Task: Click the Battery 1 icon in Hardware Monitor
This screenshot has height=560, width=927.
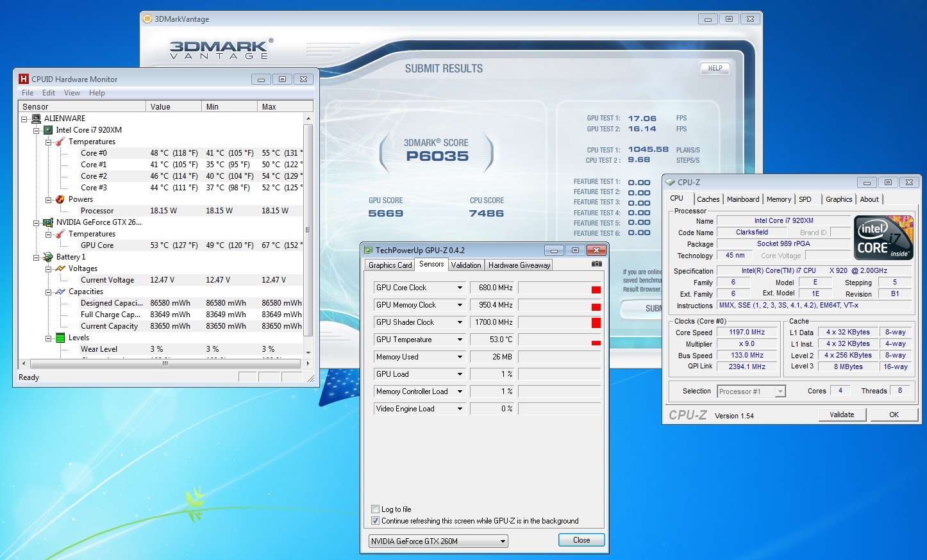Action: pyautogui.click(x=48, y=257)
